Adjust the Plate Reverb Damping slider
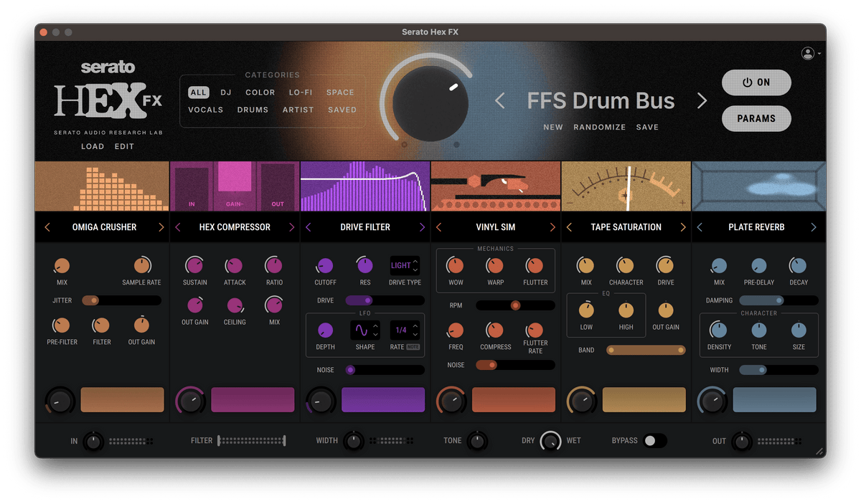The width and height of the screenshot is (861, 504). point(778,300)
